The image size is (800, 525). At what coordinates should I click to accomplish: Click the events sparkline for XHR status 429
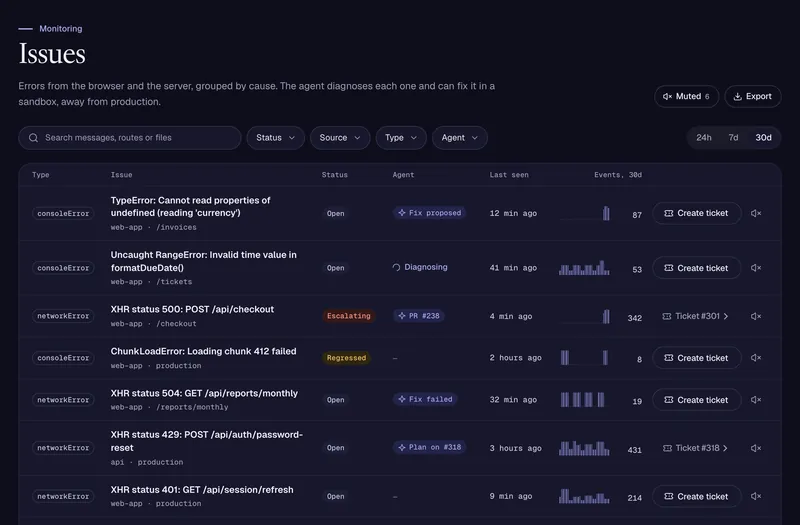584,448
